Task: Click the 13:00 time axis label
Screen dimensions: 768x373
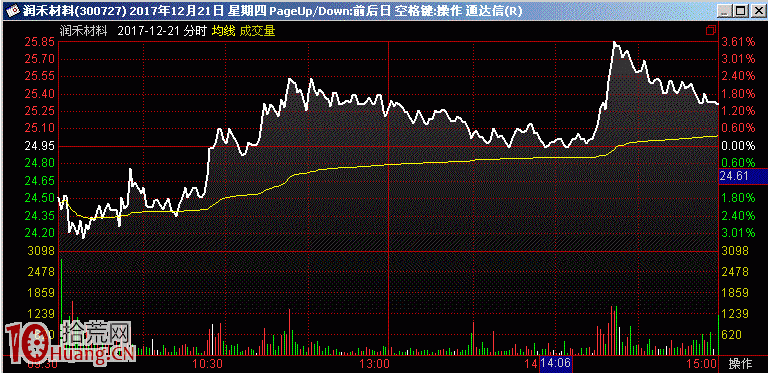Action: pyautogui.click(x=376, y=364)
